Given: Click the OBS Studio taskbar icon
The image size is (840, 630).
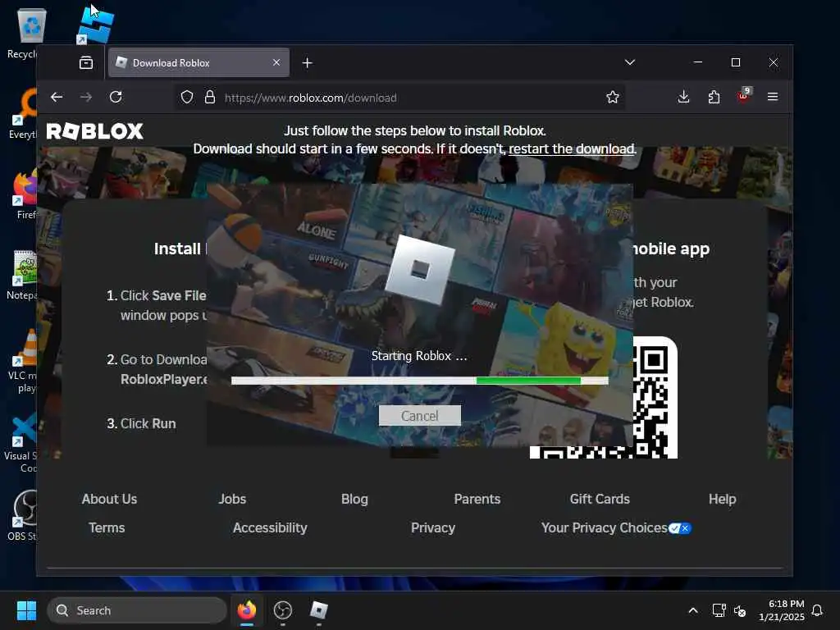Looking at the screenshot, I should (x=283, y=610).
